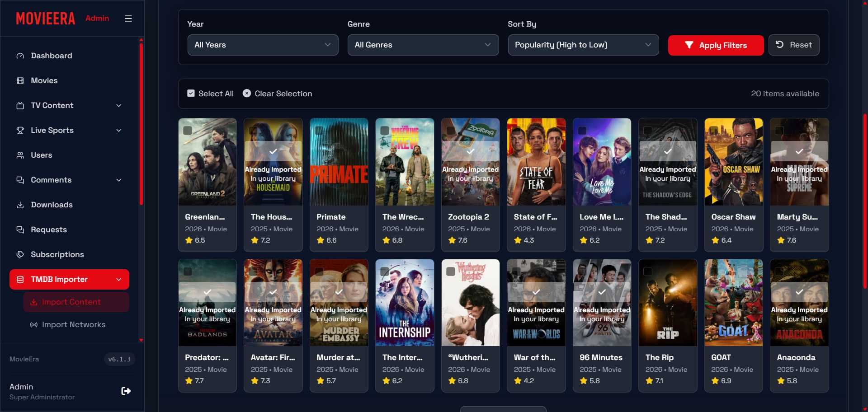Open the Requests section
Image resolution: width=868 pixels, height=412 pixels.
[x=48, y=229]
